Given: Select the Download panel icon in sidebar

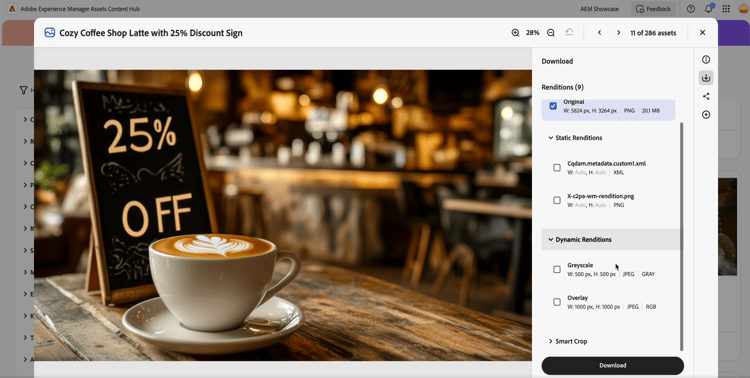Looking at the screenshot, I should (706, 78).
